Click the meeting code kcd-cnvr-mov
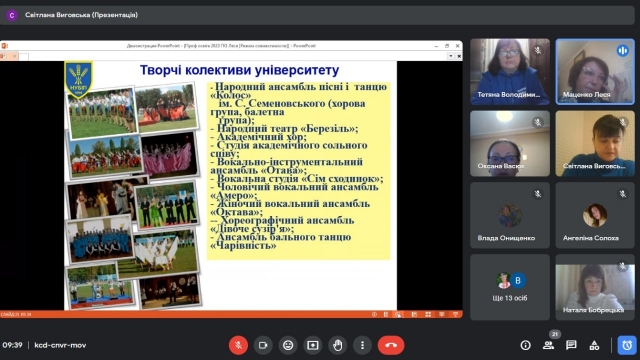 pyautogui.click(x=60, y=345)
